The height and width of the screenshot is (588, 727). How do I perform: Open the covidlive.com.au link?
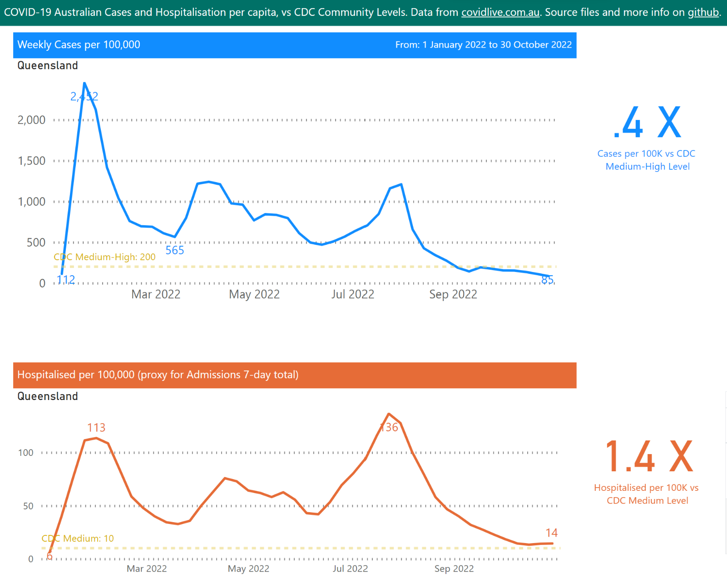pos(500,12)
